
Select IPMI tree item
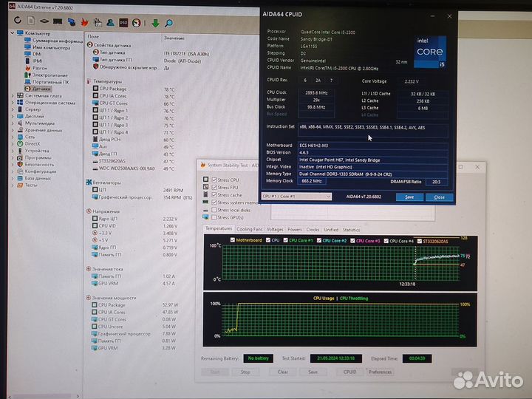33,61
